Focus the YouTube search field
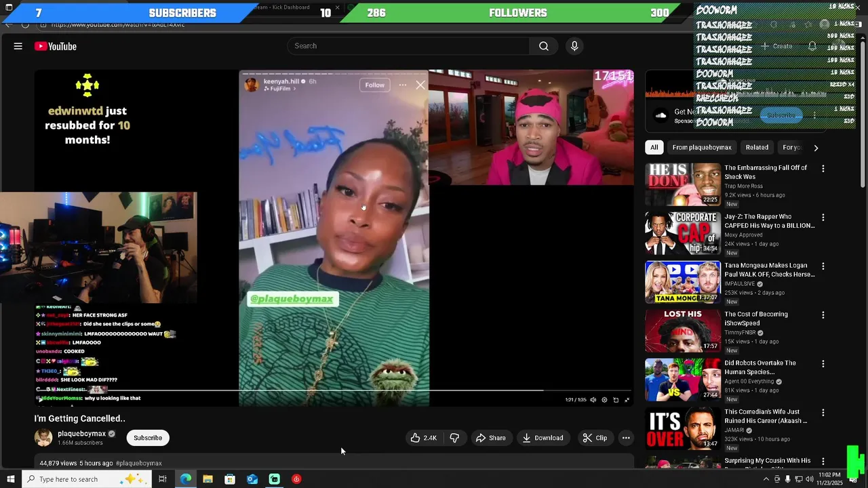The width and height of the screenshot is (868, 488). [x=408, y=46]
